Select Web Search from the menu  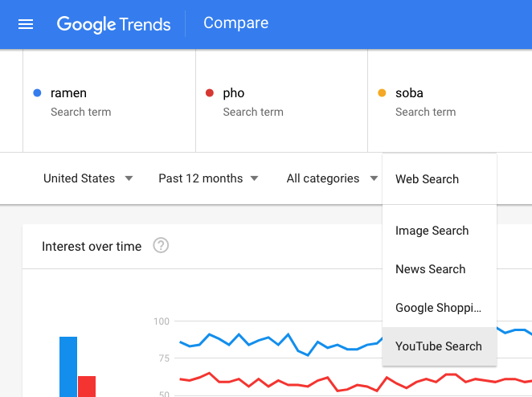point(427,179)
